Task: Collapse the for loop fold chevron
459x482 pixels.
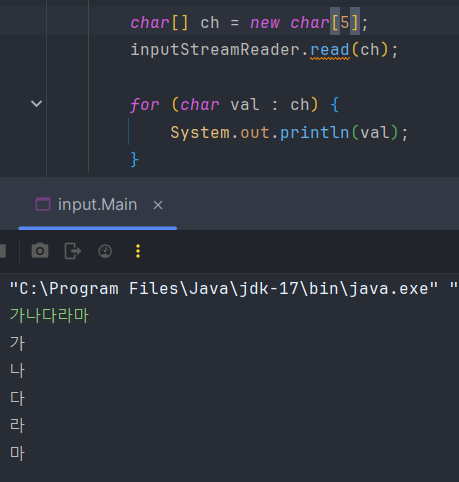Action: (x=36, y=104)
